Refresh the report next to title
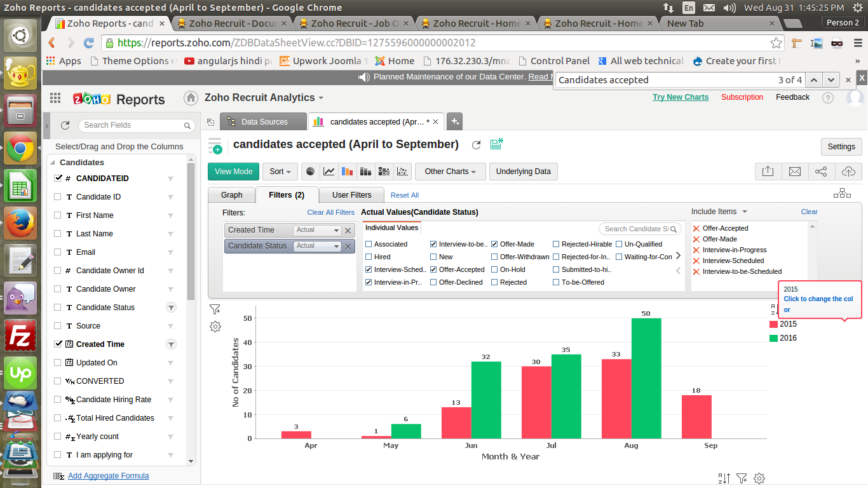 pyautogui.click(x=476, y=145)
